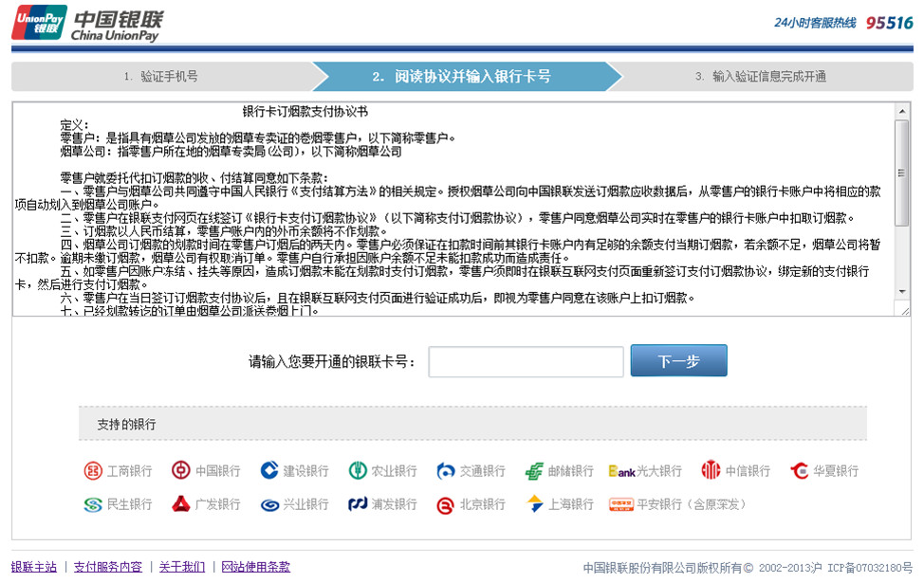Click the 工商银行 label
This screenshot has width=924, height=583.
click(x=130, y=471)
